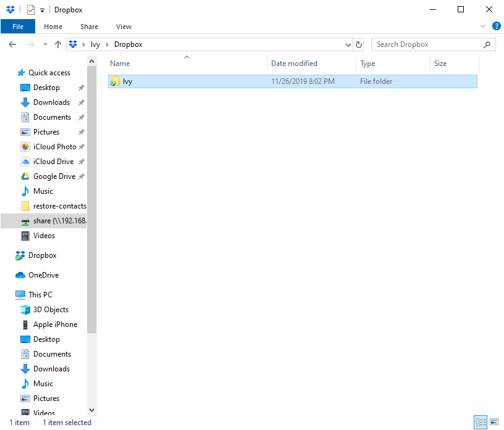
Task: Click the Back navigation arrow
Action: pyautogui.click(x=12, y=44)
